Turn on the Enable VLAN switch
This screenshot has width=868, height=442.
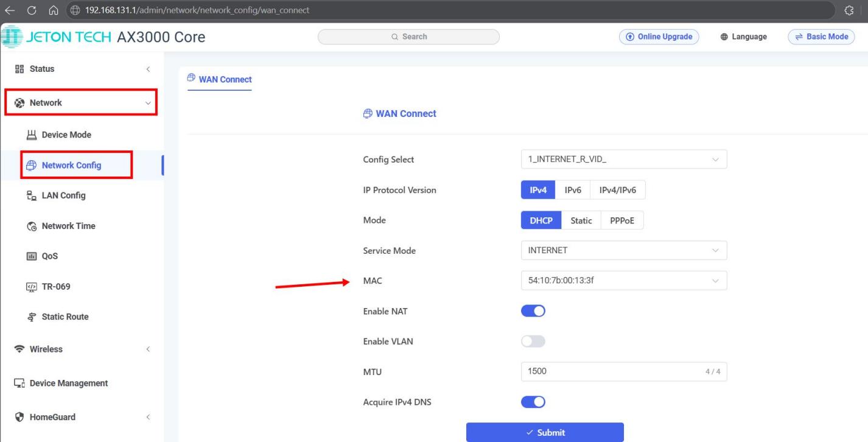(x=533, y=342)
